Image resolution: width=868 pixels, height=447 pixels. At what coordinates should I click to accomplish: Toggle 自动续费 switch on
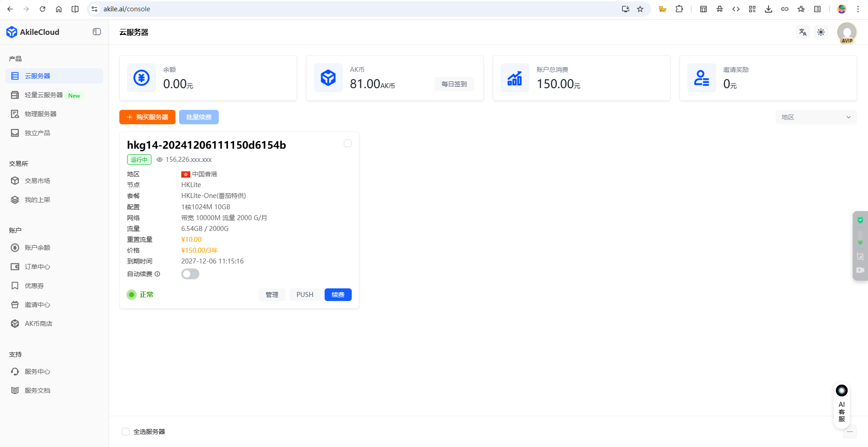pos(190,274)
